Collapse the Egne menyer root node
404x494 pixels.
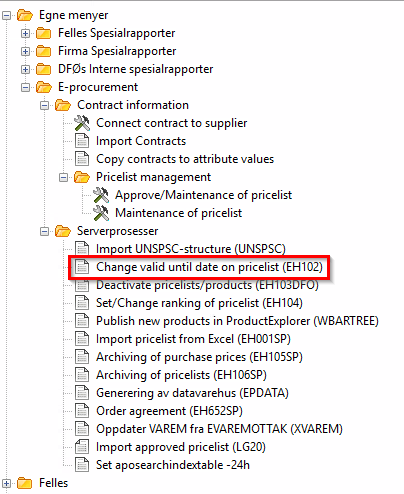[6, 15]
